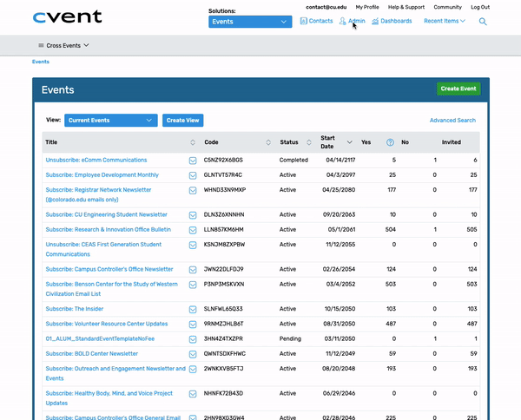This screenshot has height=420, width=521.
Task: Click envelope icon for Campus Controller's Office Newsletter
Action: tap(193, 270)
